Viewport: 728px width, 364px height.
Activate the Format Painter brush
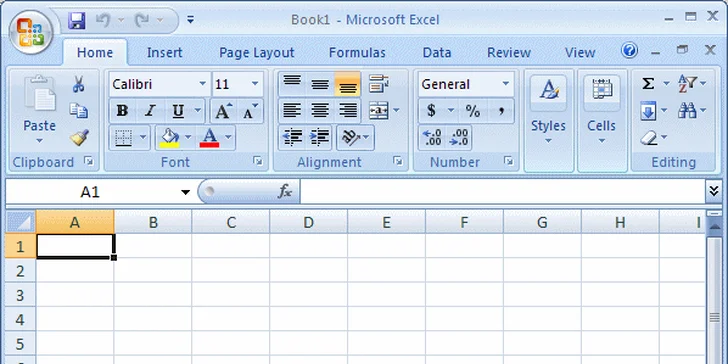point(79,137)
